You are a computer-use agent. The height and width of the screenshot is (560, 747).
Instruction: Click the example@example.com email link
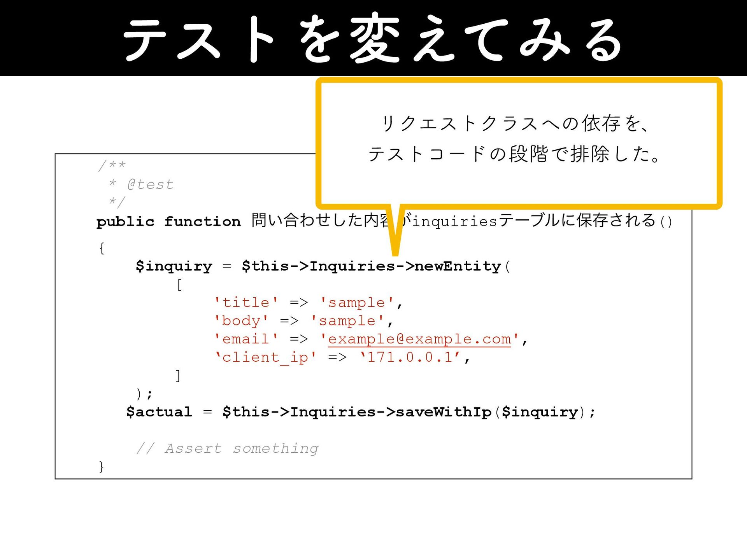tap(419, 339)
